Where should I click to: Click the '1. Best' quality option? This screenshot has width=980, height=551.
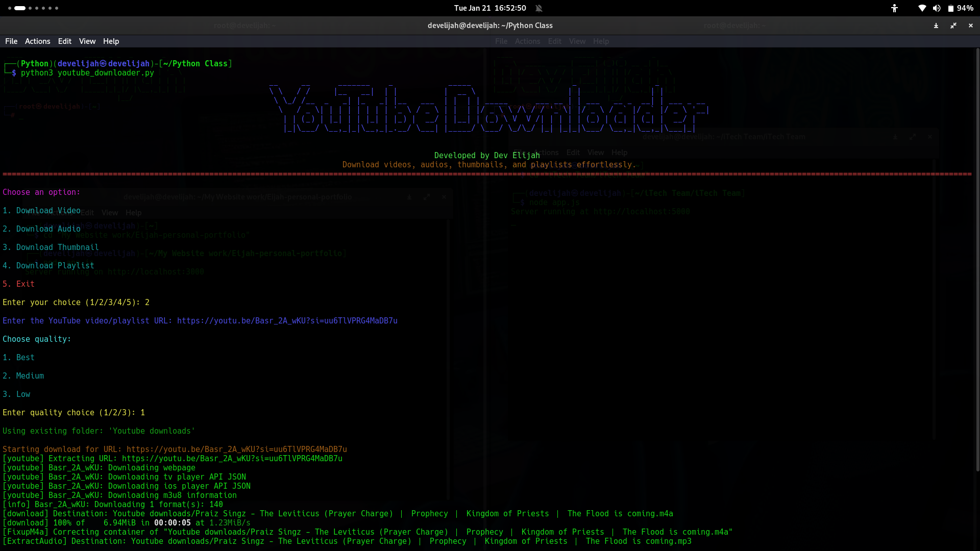(x=18, y=358)
